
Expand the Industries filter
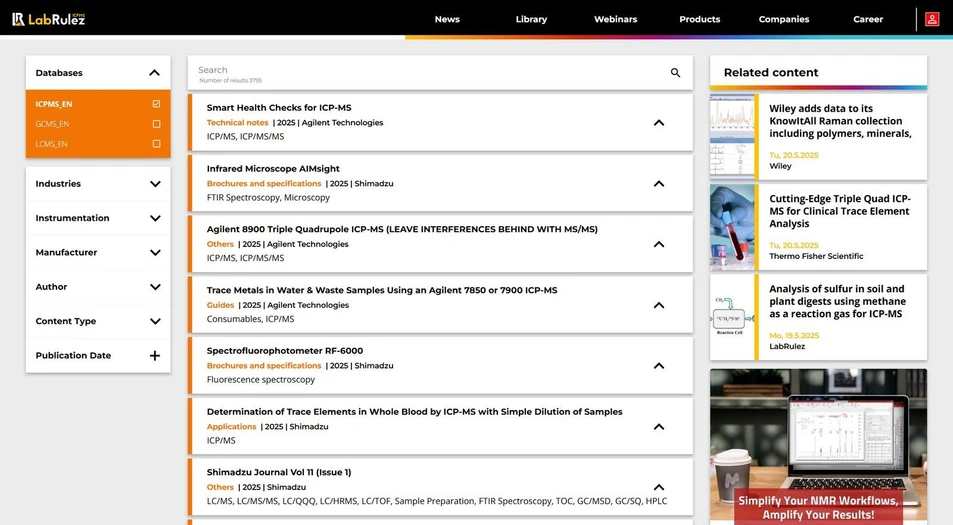(155, 184)
